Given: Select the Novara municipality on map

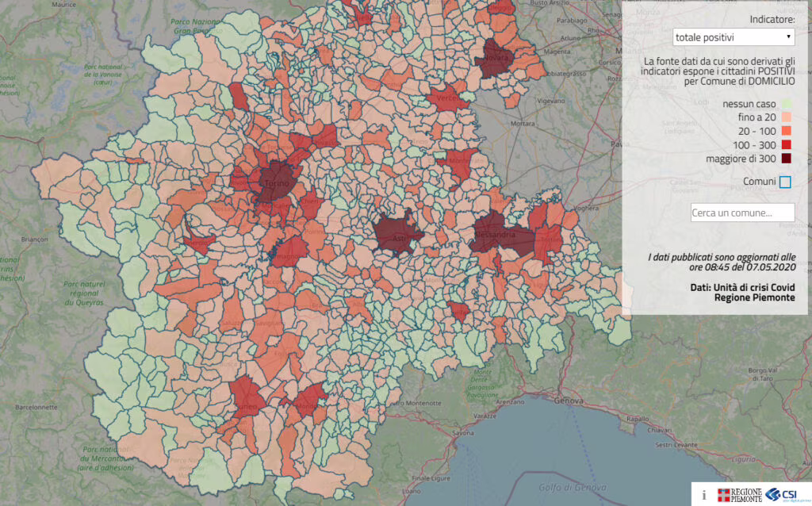Looking at the screenshot, I should pos(496,58).
